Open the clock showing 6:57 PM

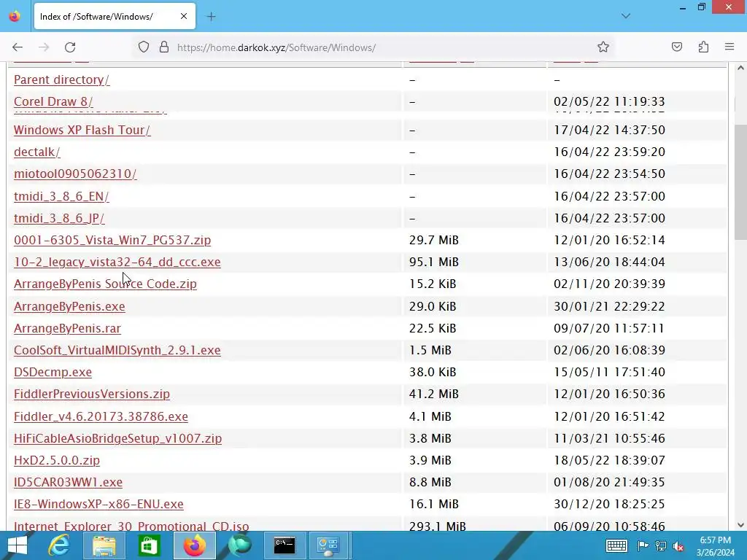click(x=715, y=545)
